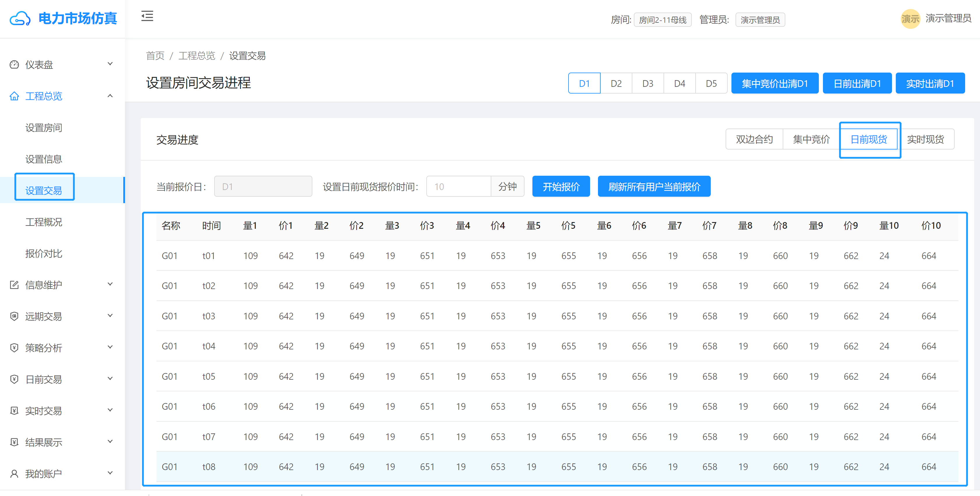
Task: Select the D3 day option
Action: pos(648,83)
